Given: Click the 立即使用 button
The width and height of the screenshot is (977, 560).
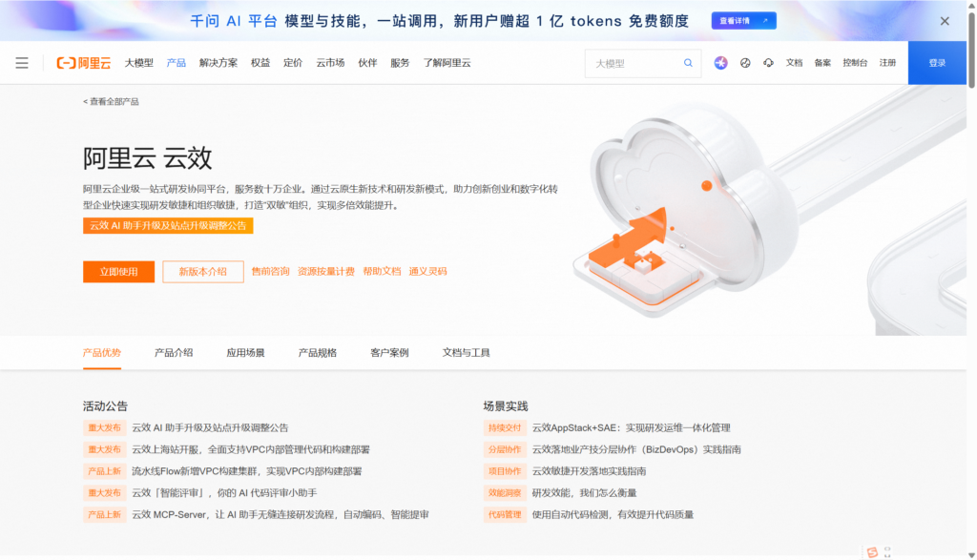Looking at the screenshot, I should (x=119, y=272).
